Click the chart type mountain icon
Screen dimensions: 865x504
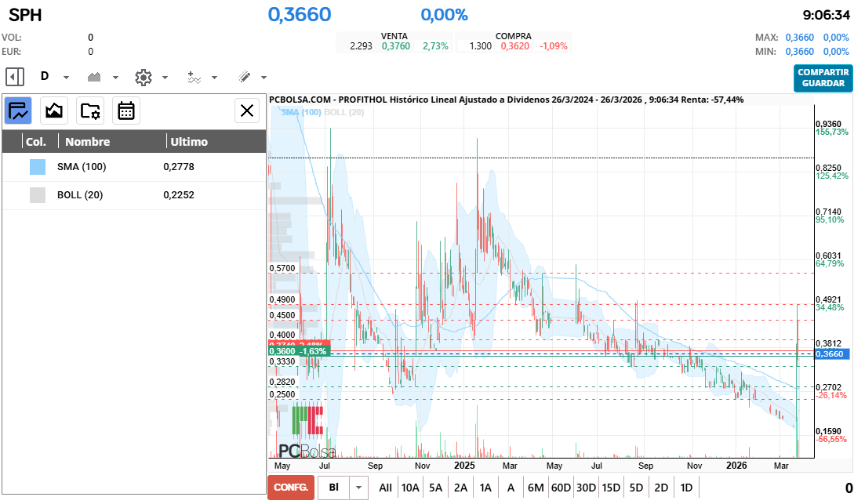95,77
